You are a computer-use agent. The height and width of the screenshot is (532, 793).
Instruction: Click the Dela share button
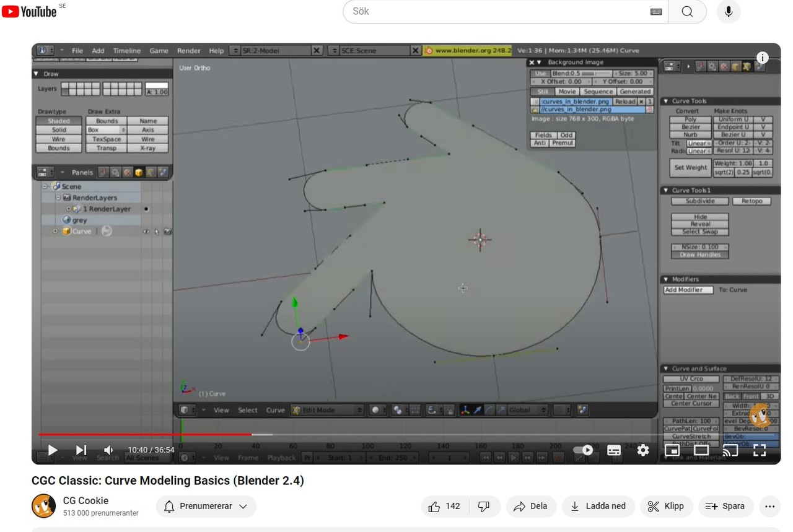(531, 506)
